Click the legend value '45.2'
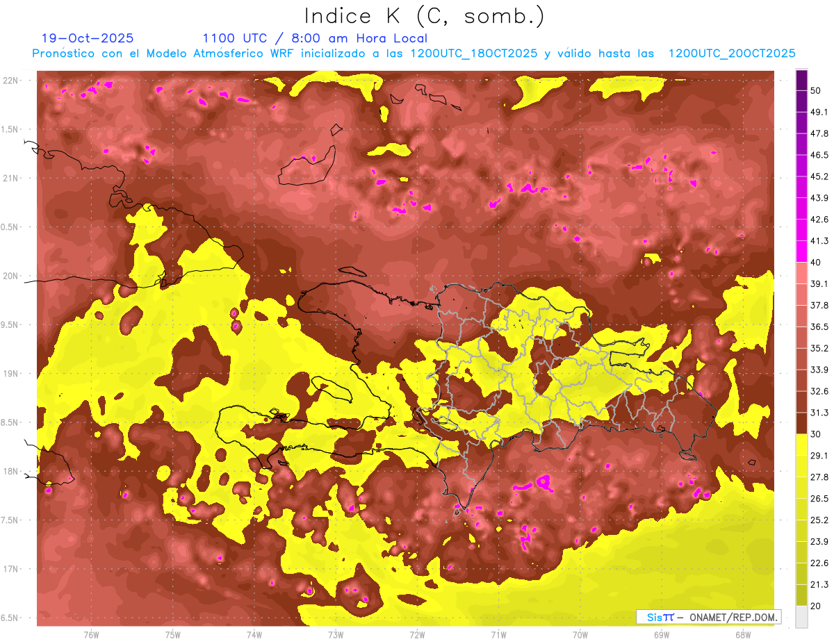Screen dimensions: 834x644 click(819, 176)
